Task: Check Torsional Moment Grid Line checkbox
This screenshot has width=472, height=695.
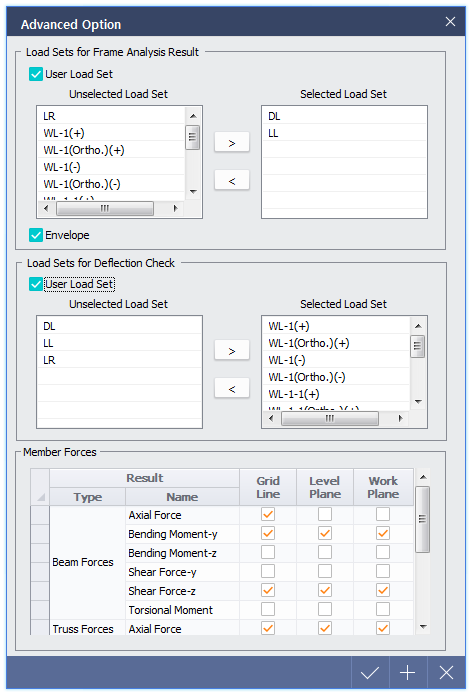Action: coord(268,609)
